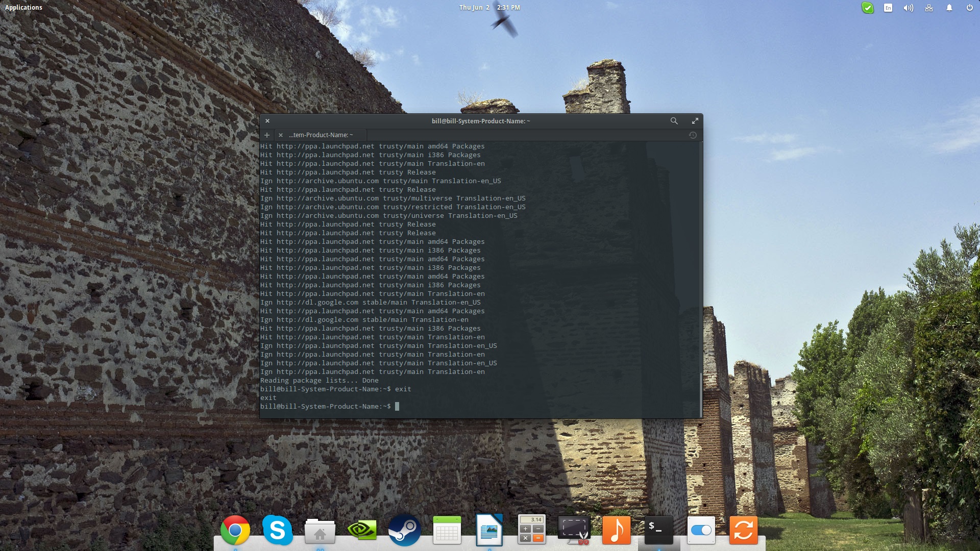
Task: Open Calendar app in dock
Action: pyautogui.click(x=447, y=531)
